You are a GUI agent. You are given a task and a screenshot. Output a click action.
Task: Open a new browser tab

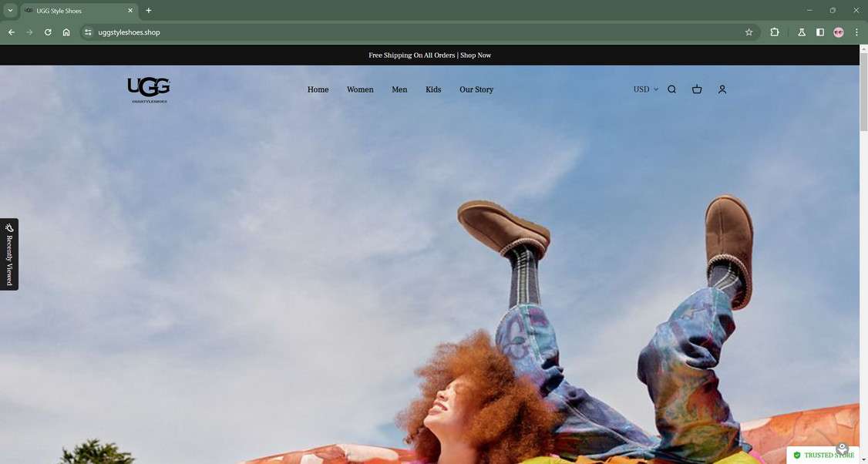point(148,10)
